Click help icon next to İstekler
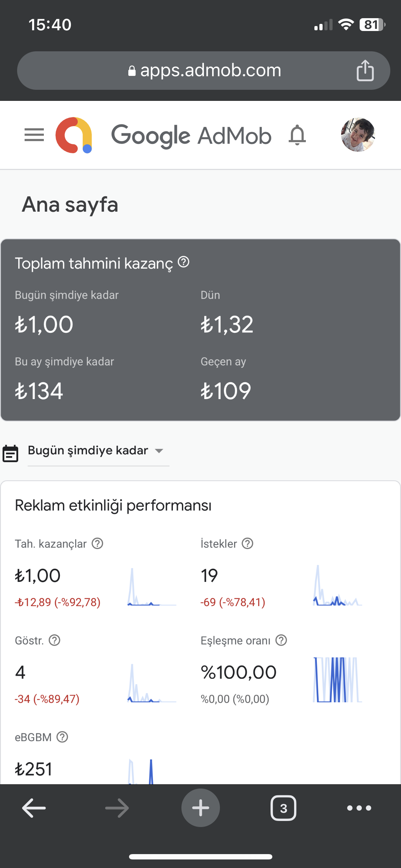This screenshot has width=401, height=868. click(247, 543)
